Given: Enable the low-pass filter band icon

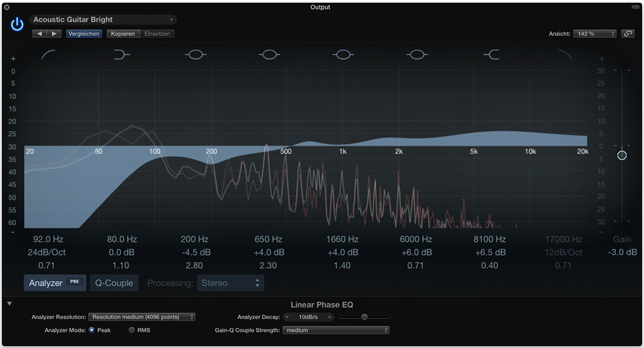Looking at the screenshot, I should [565, 55].
